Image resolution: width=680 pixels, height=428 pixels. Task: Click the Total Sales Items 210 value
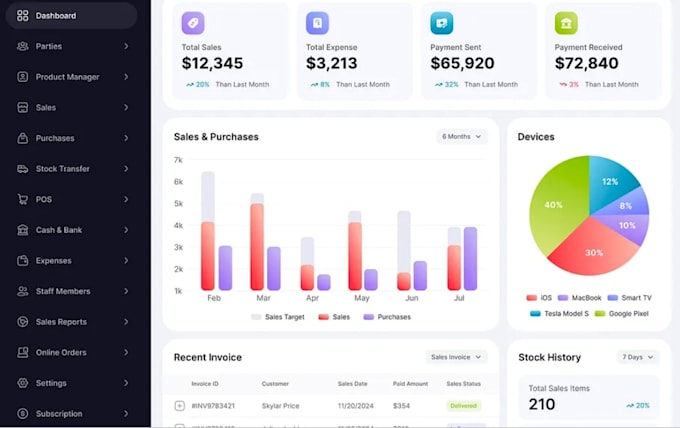[542, 404]
